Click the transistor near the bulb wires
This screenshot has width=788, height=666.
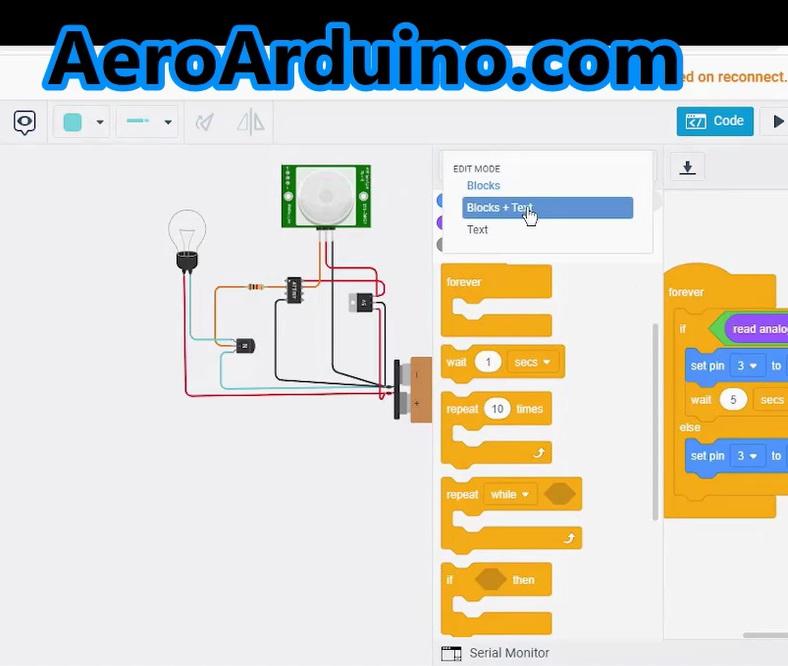245,346
